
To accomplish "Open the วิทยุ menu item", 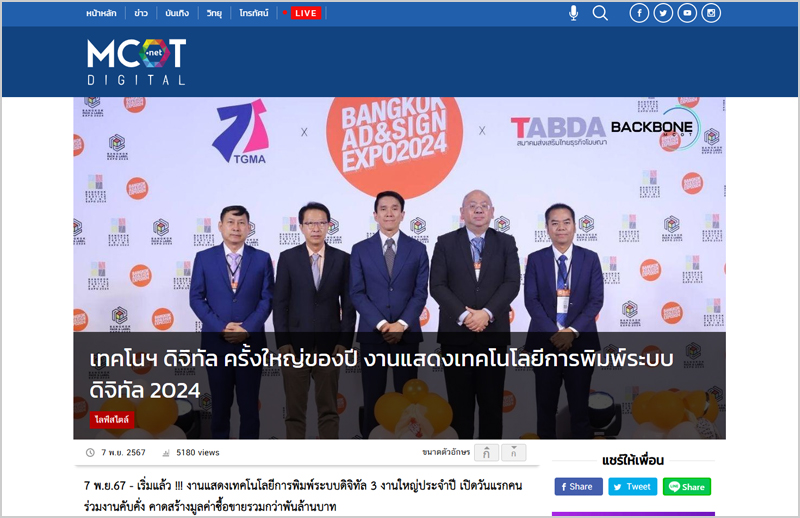I will click(214, 13).
